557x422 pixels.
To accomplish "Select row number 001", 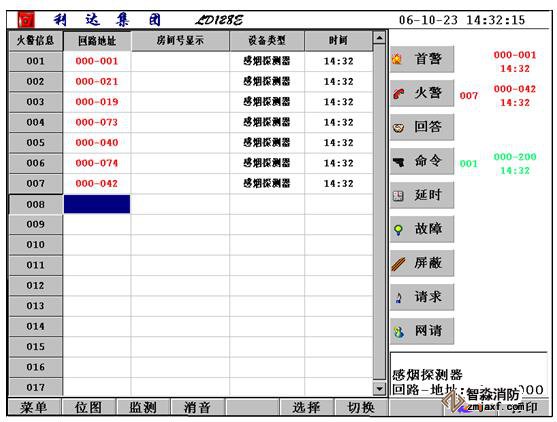I will 36,61.
